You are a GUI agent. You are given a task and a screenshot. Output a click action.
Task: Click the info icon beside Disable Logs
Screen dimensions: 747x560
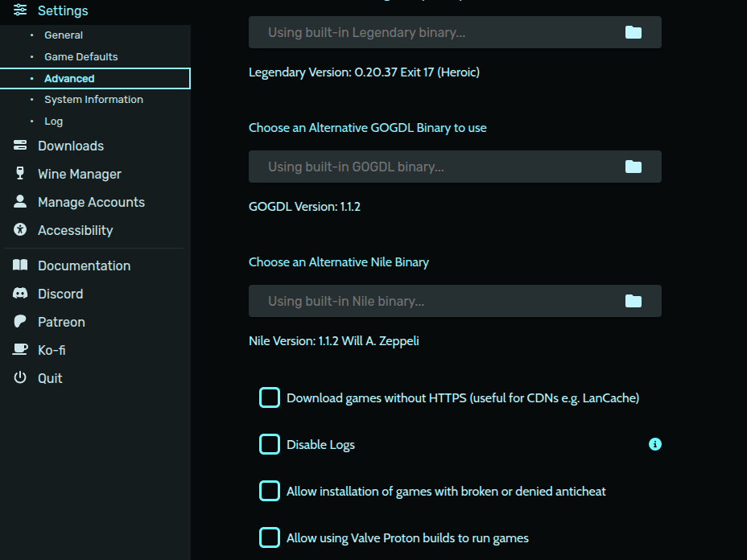[655, 444]
